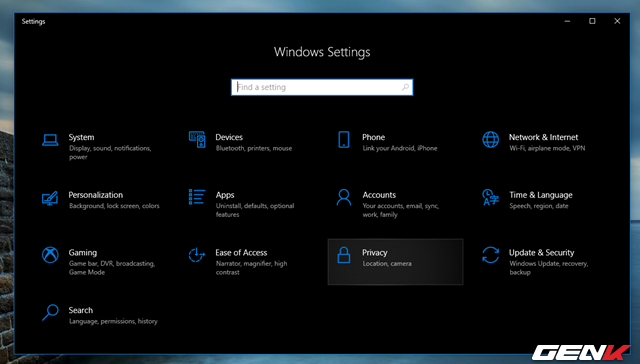Open the Network & Internet heading
Screen dimensions: 640x364
(543, 137)
